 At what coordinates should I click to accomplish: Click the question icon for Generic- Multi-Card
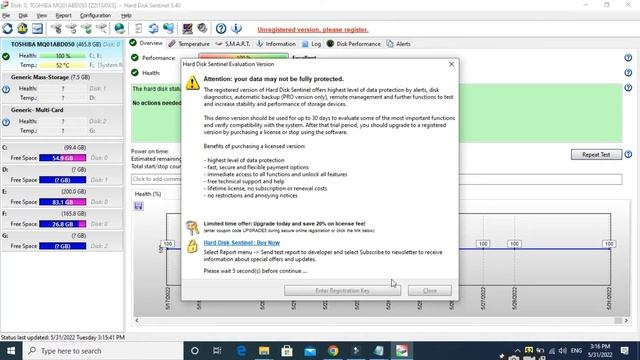coord(6,122)
